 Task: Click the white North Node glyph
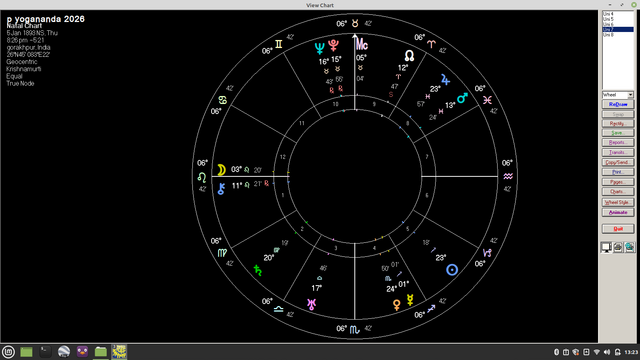[409, 56]
